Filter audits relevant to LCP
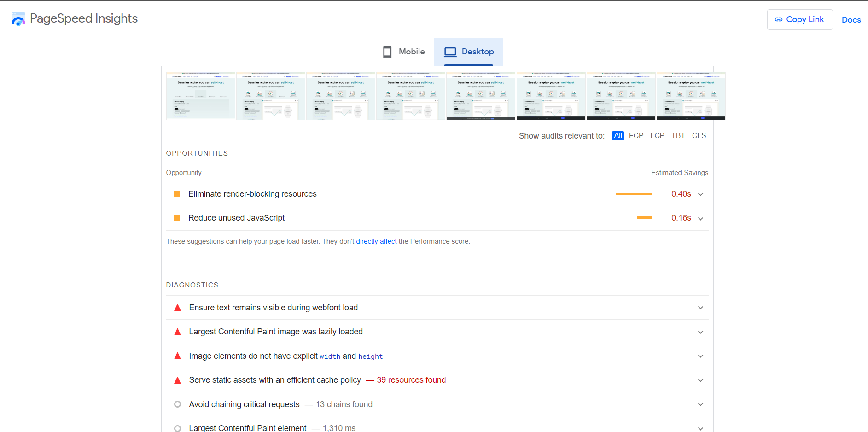This screenshot has height=432, width=868. coord(658,136)
